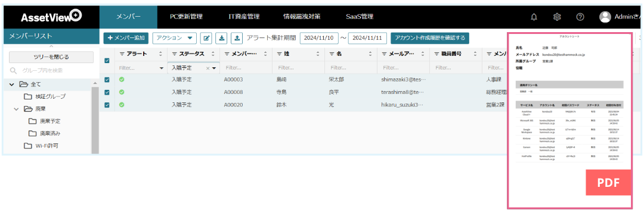Uncheck the row checkbox for A00020

107,105
